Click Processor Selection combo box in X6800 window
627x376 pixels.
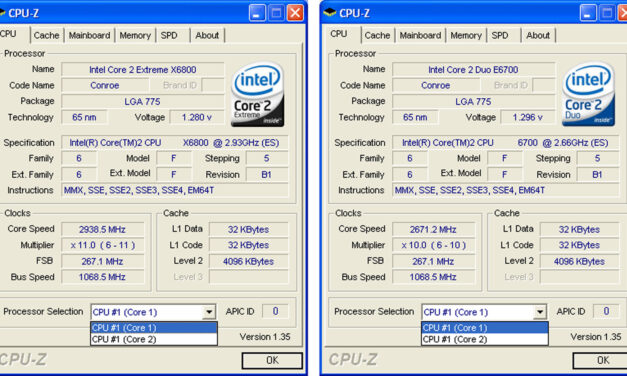click(x=153, y=312)
